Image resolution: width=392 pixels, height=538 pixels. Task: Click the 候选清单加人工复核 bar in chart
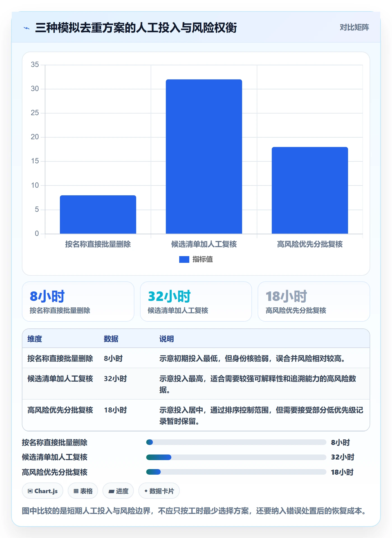[204, 156]
